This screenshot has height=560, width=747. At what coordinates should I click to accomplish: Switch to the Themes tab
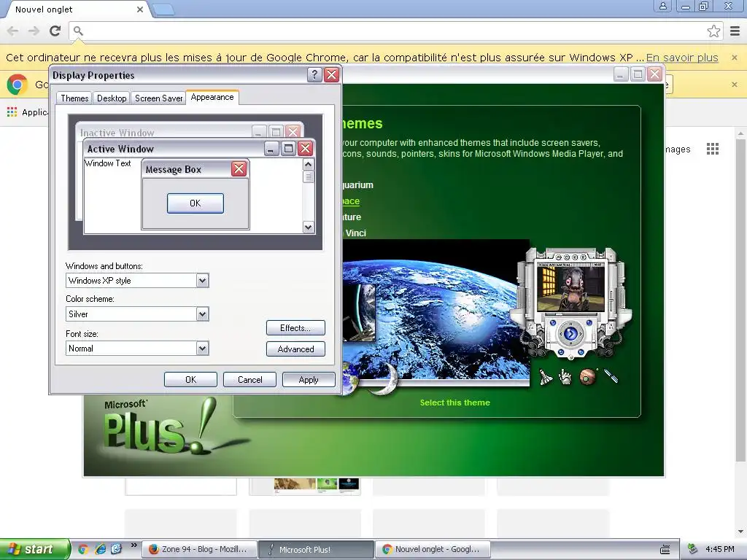(74, 98)
